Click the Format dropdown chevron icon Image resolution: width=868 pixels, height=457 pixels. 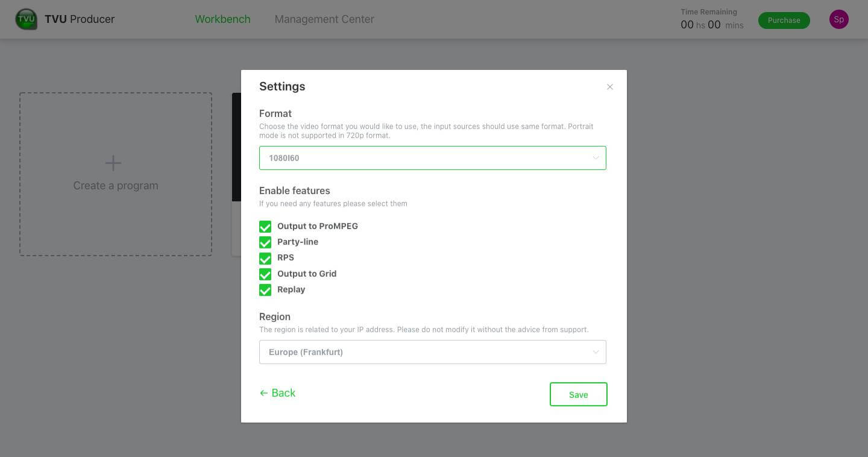pos(596,157)
